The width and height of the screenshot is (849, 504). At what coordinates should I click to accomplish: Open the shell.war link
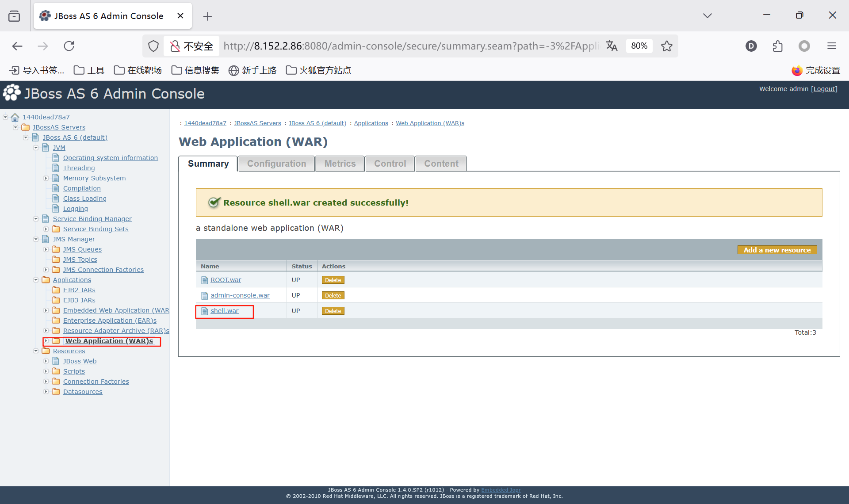pos(224,311)
